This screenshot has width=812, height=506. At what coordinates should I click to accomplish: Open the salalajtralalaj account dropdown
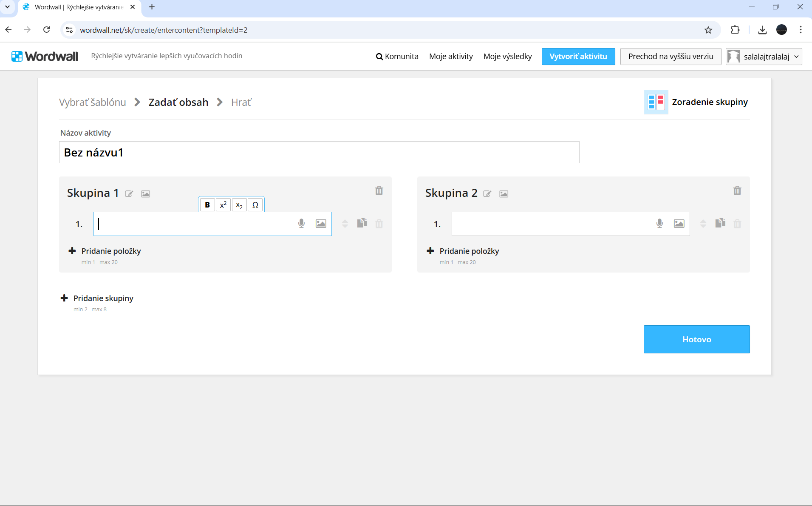click(764, 57)
